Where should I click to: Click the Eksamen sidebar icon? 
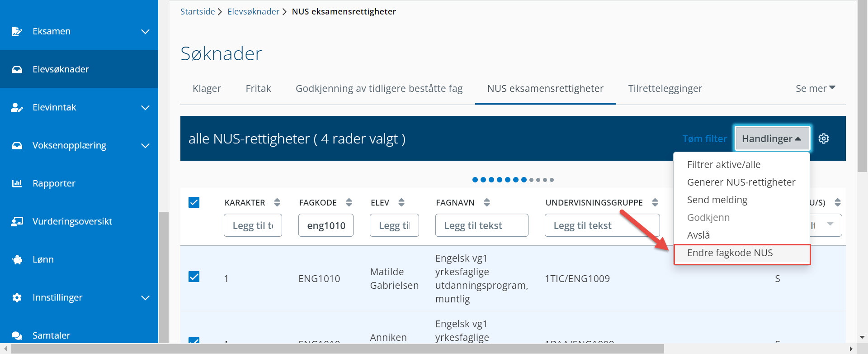pos(17,31)
